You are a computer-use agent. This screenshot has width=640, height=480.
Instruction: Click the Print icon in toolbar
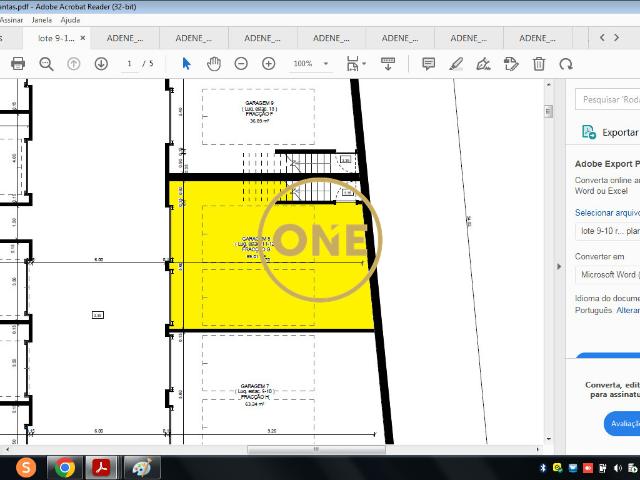tap(18, 63)
